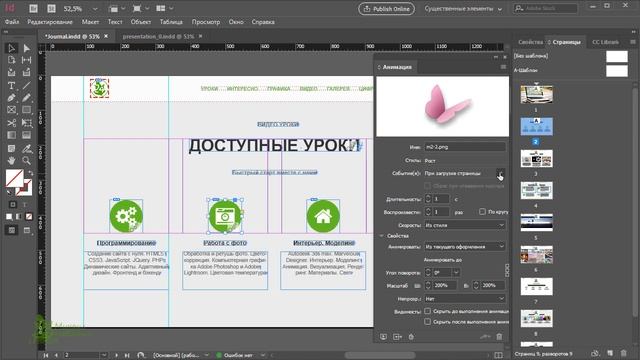
Task: Switch to Normal view mode in toolbox
Action: point(12,231)
